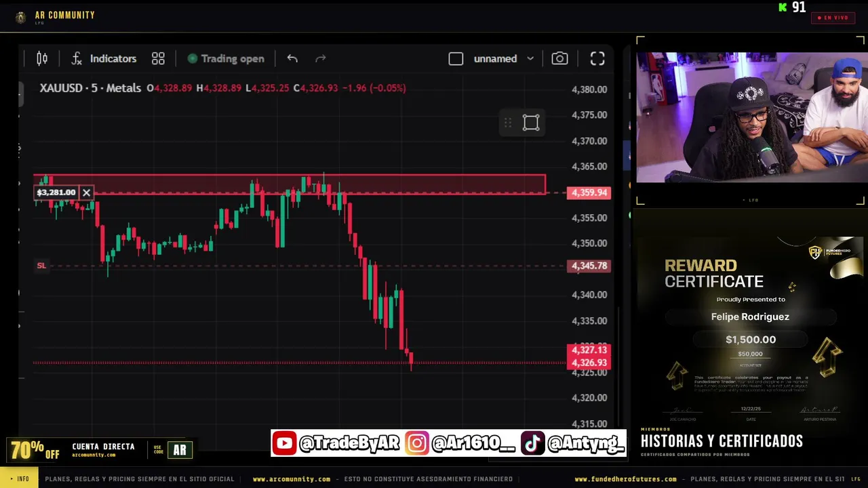The width and height of the screenshot is (868, 488).
Task: Click the 4,370.00 price scale value
Action: click(x=589, y=141)
